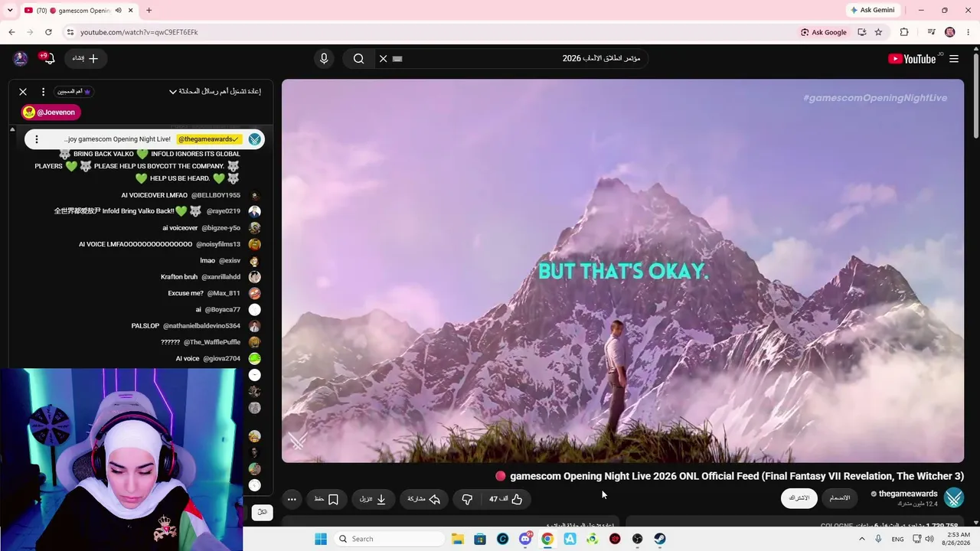Viewport: 980px width, 551px height.
Task: Select the @Joevenon chat chip
Action: pos(51,112)
